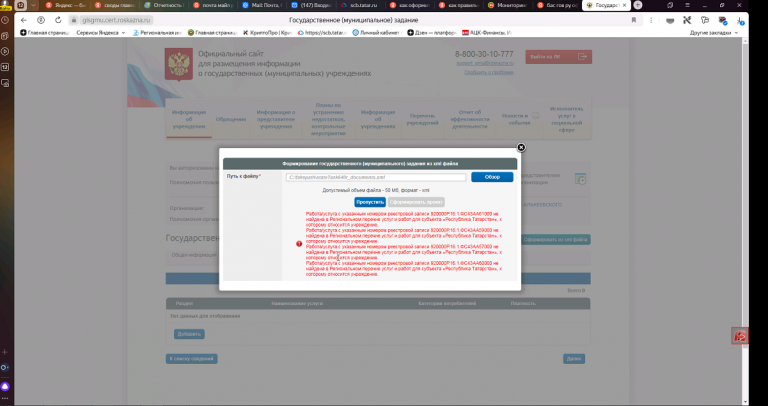Click К списку сведений button
This screenshot has height=406, width=768.
pyautogui.click(x=192, y=359)
